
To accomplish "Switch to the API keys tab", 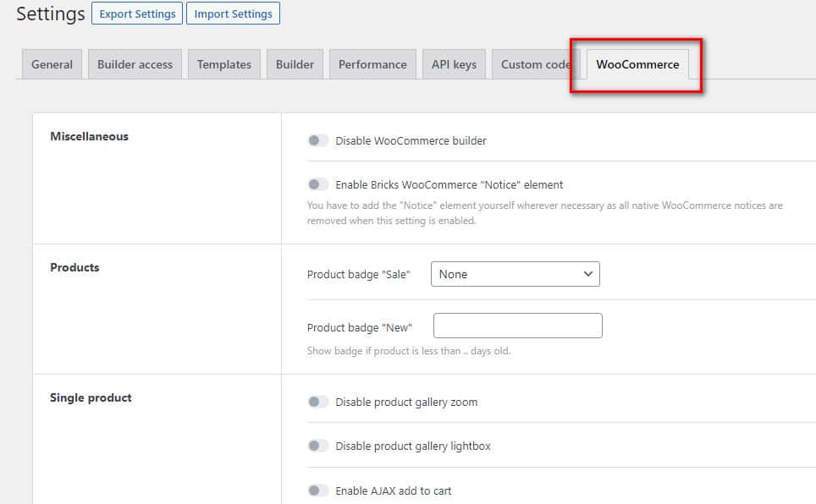I will pos(454,64).
